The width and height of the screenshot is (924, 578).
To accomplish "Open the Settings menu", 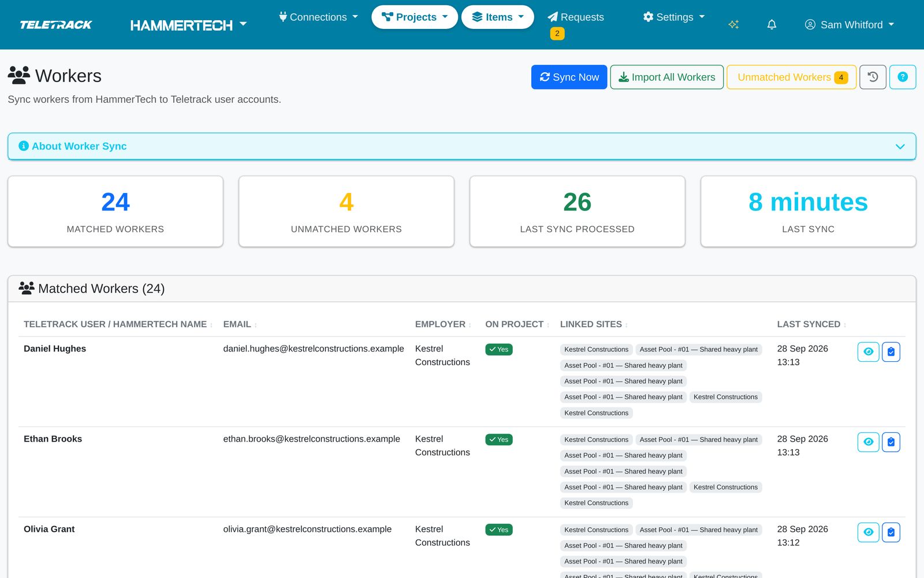I will [674, 17].
